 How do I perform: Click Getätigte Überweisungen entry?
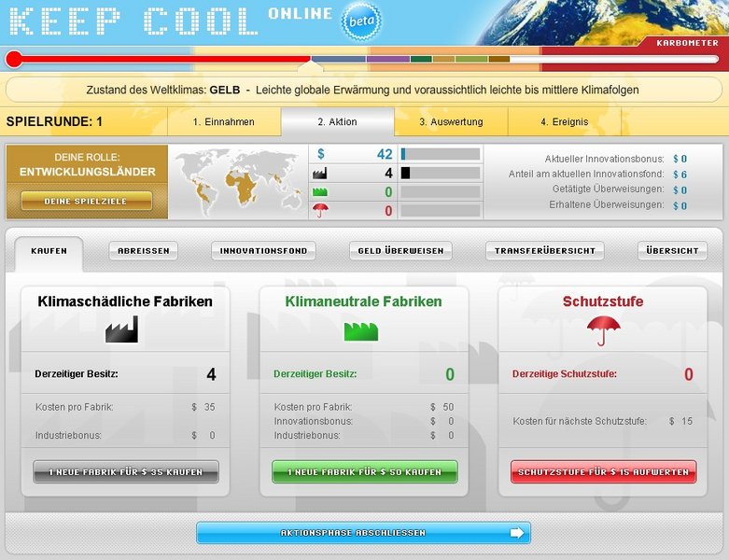(619, 189)
